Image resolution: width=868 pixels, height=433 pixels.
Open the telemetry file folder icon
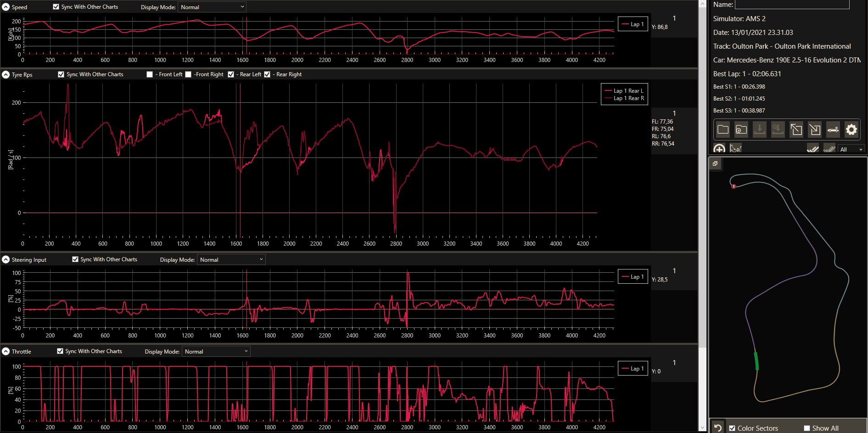pos(723,129)
